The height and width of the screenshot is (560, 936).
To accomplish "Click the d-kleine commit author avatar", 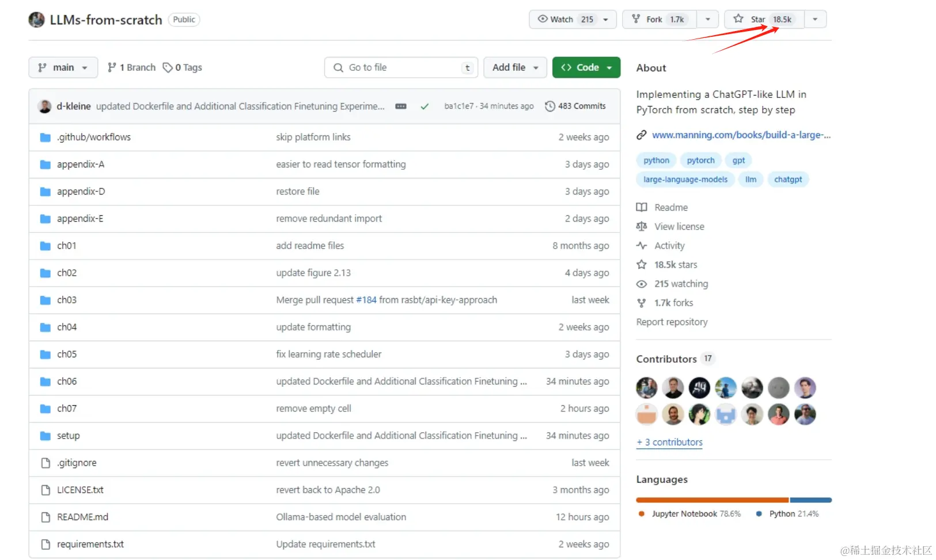I will tap(44, 106).
